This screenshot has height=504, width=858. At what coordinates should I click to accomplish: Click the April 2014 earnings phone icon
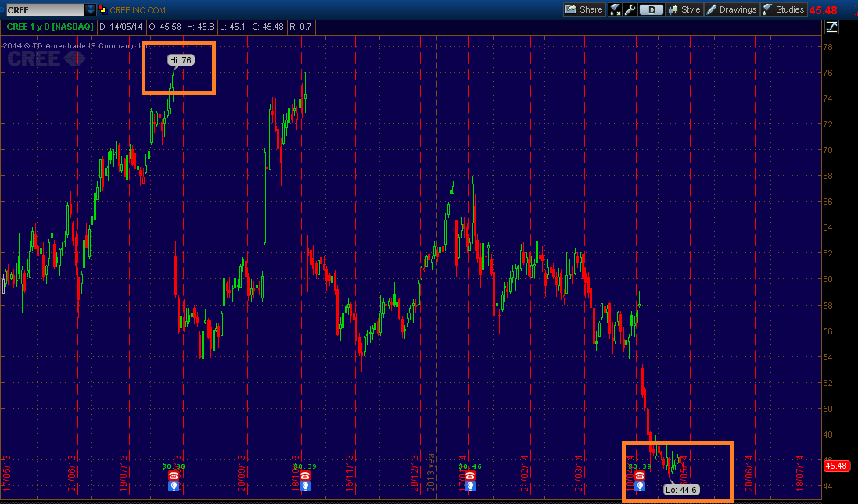point(639,476)
